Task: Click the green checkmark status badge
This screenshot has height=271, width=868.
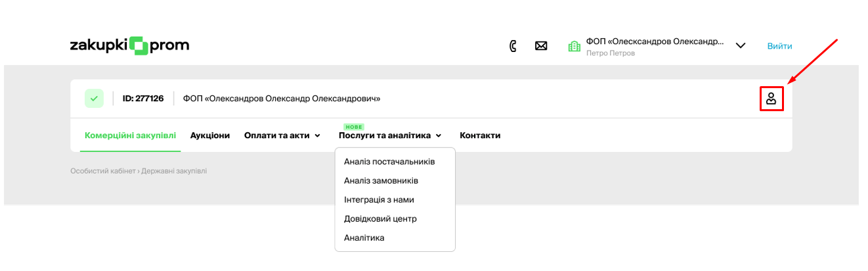Action: pyautogui.click(x=94, y=99)
